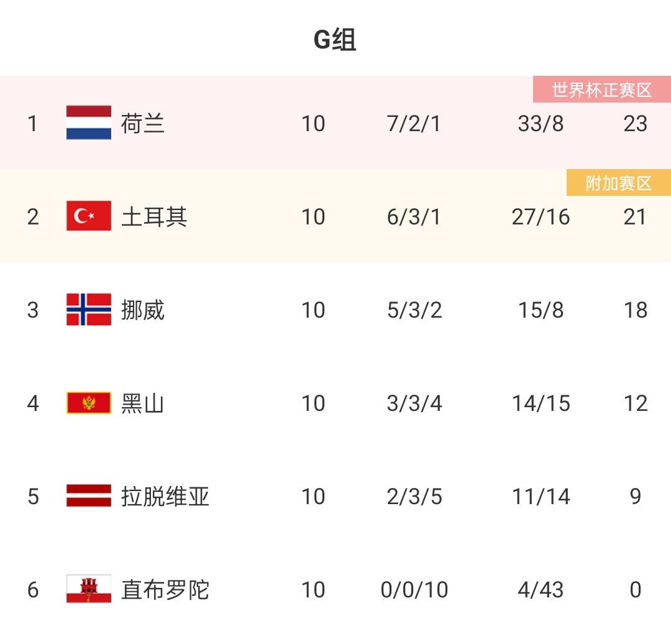671x644 pixels.
Task: Click Montenegro's 14/15 goals record
Action: pos(541,403)
